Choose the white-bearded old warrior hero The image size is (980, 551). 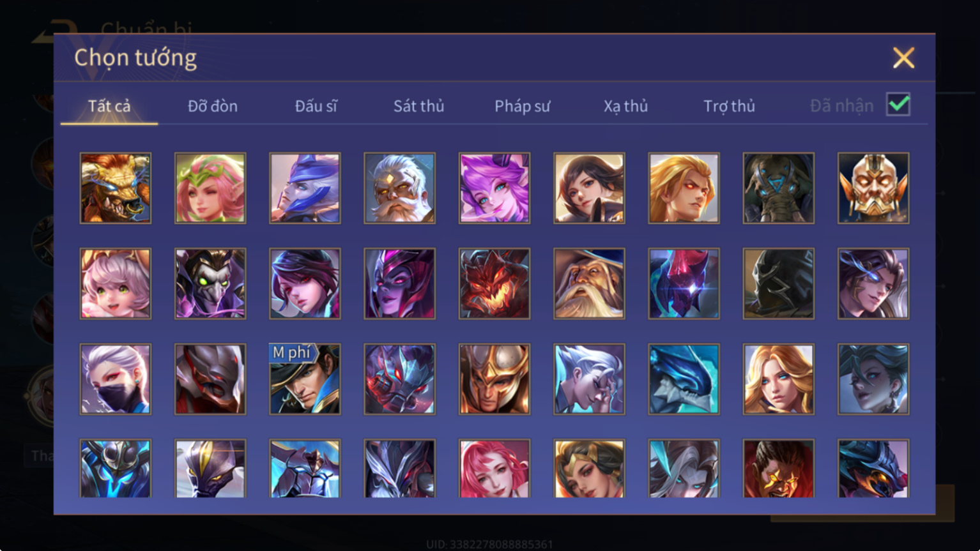click(x=400, y=188)
